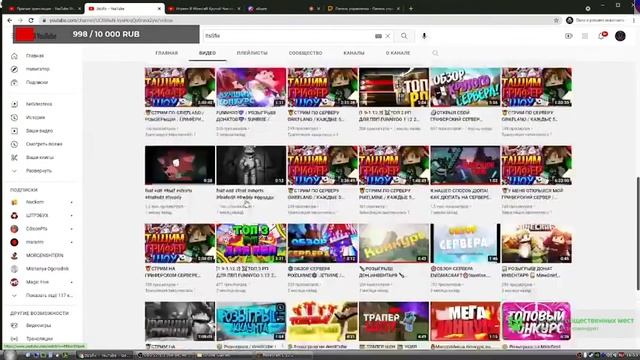The image size is (640, 360).
Task: Open the ТОП 3 ДЛЯ ПВП video thumbnail
Action: click(251, 243)
